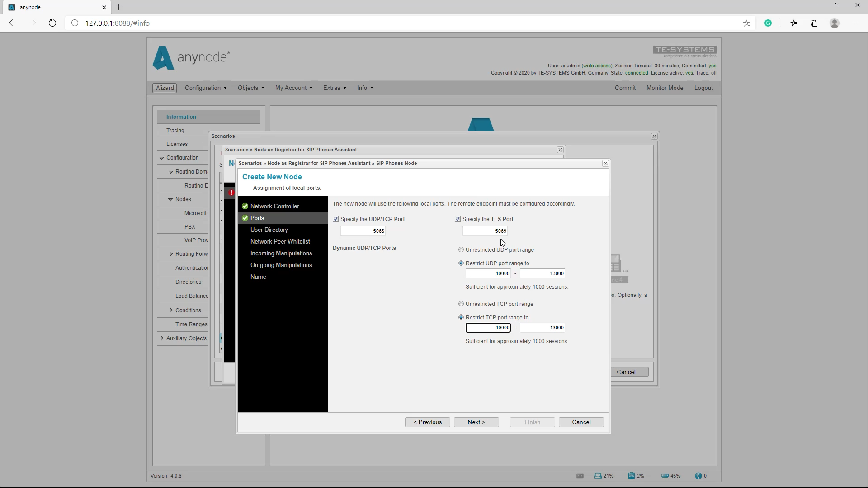This screenshot has width=868, height=488.
Task: Open the Extras dropdown menu
Action: (x=335, y=88)
